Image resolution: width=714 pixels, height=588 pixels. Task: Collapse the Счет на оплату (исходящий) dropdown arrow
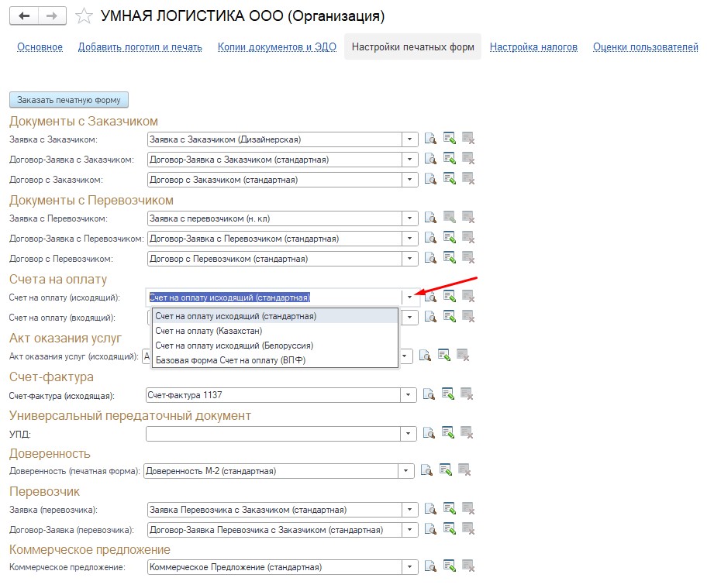[x=410, y=297]
